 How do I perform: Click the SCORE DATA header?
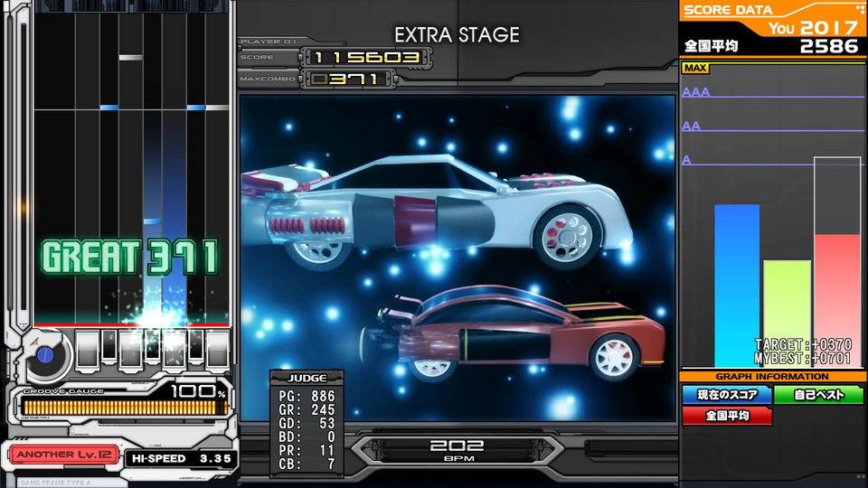(727, 10)
